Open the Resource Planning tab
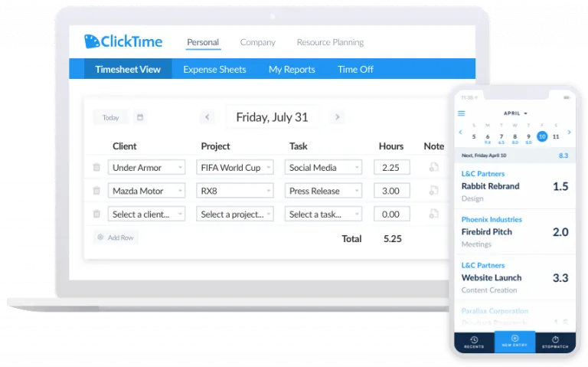Viewport: 588px width, 367px height. [x=330, y=42]
